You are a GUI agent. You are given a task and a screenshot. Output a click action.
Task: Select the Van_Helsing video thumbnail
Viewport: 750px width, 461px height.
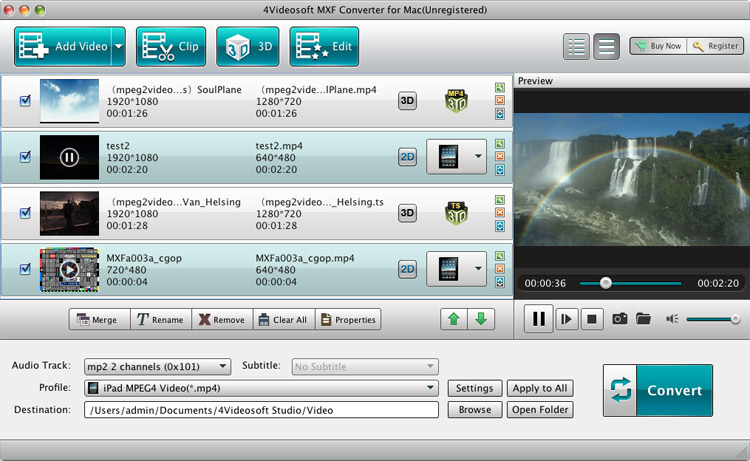(69, 213)
